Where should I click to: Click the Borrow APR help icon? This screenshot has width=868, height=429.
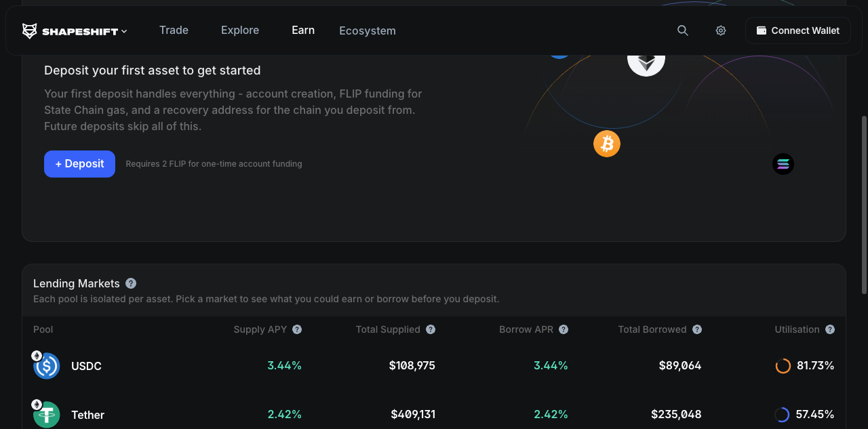(564, 329)
